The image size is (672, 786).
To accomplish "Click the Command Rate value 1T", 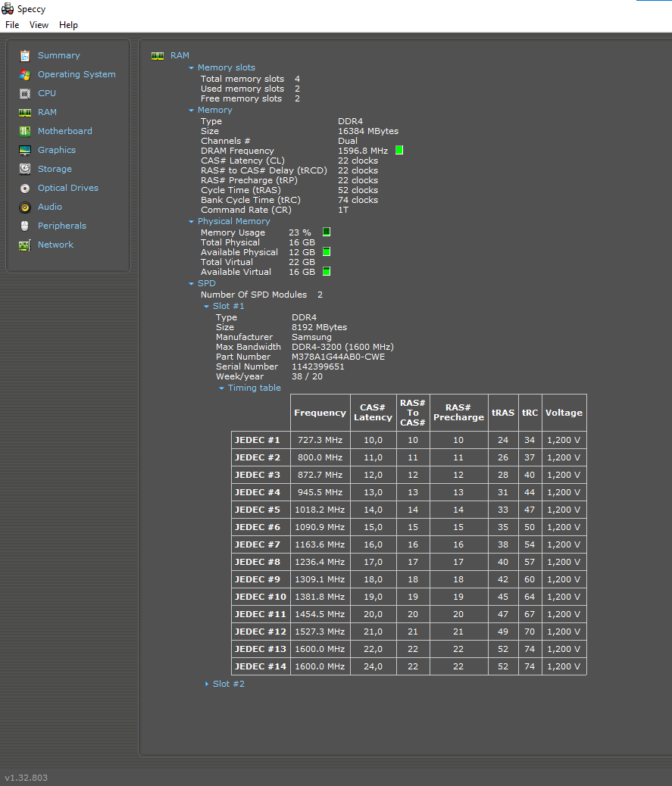I will (343, 210).
